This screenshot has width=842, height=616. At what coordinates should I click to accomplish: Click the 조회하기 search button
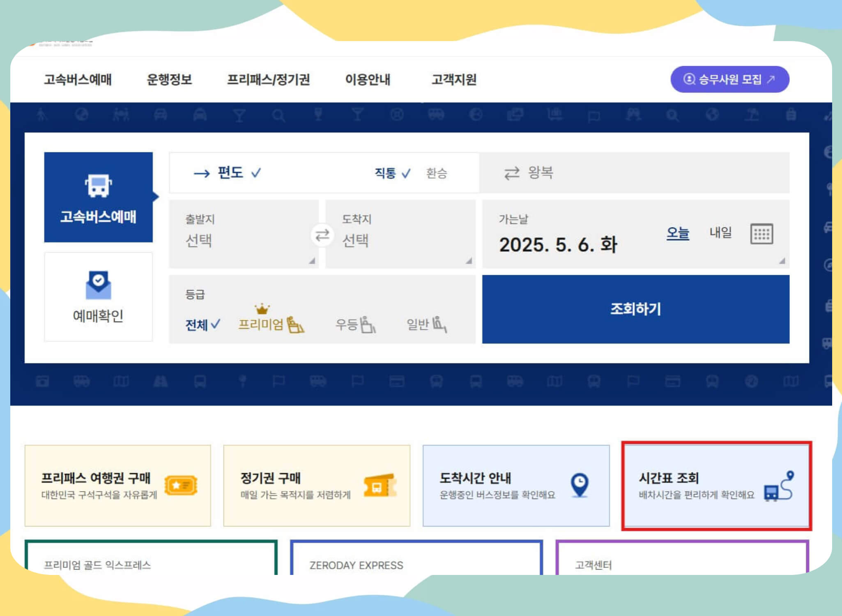(x=636, y=309)
